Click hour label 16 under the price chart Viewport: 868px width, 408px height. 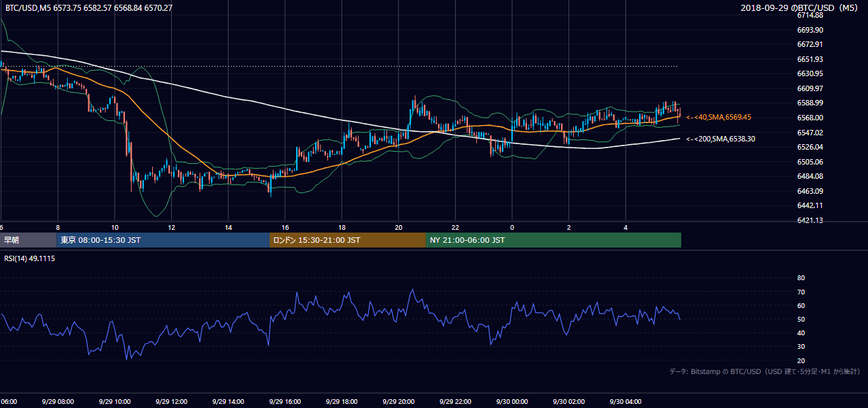(285, 228)
